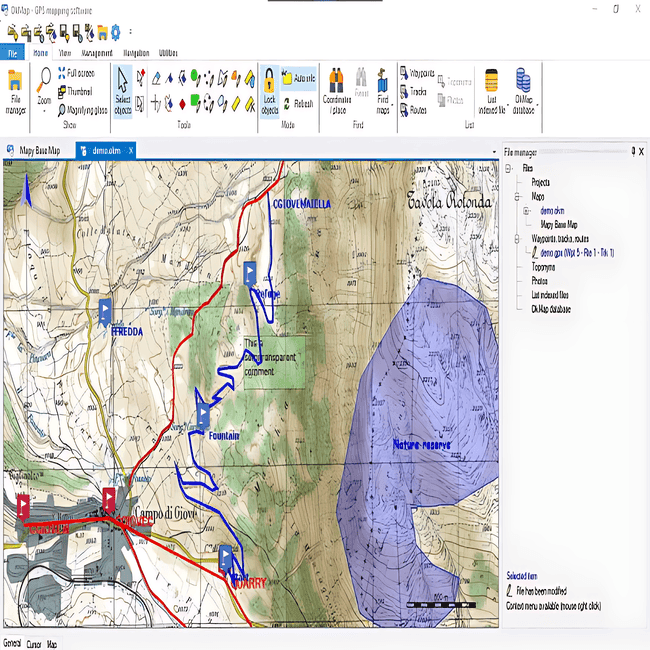
Task: Open the Map tab at bottom
Action: (x=52, y=644)
